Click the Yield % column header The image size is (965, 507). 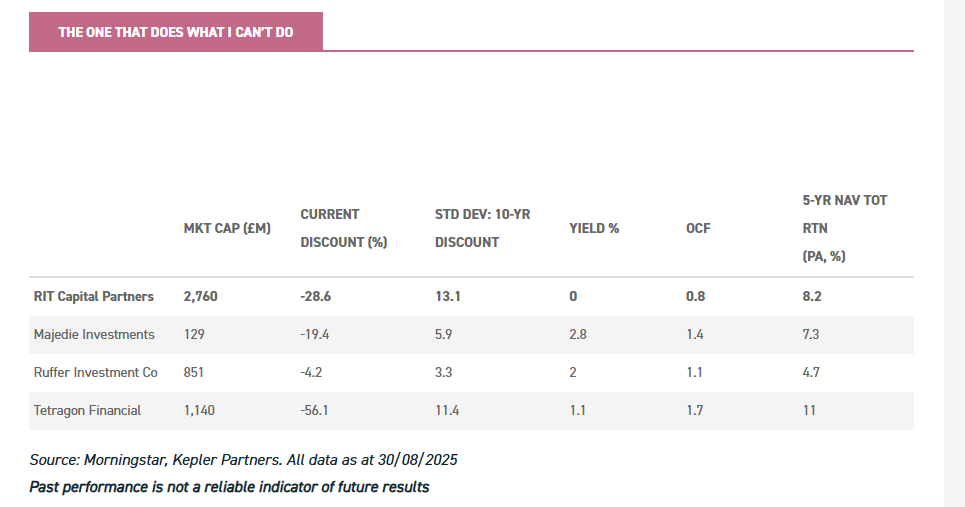(x=594, y=228)
